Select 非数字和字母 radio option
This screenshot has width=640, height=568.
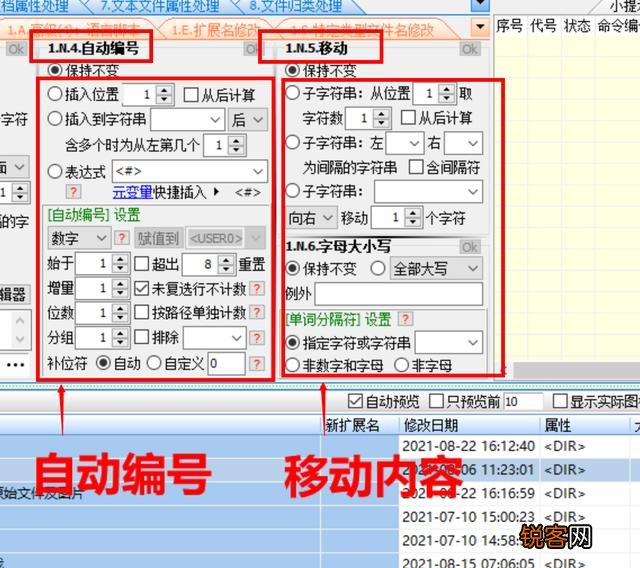[292, 366]
